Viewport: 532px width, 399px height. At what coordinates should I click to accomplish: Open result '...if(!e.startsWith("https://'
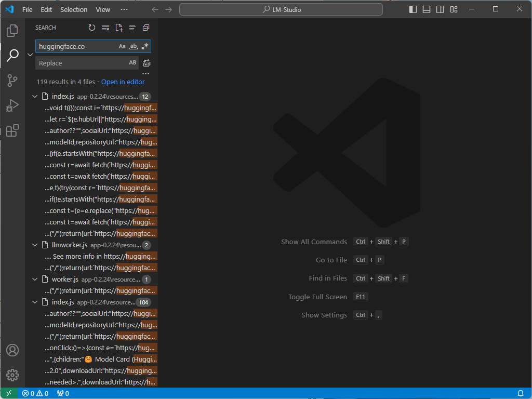(x=101, y=199)
